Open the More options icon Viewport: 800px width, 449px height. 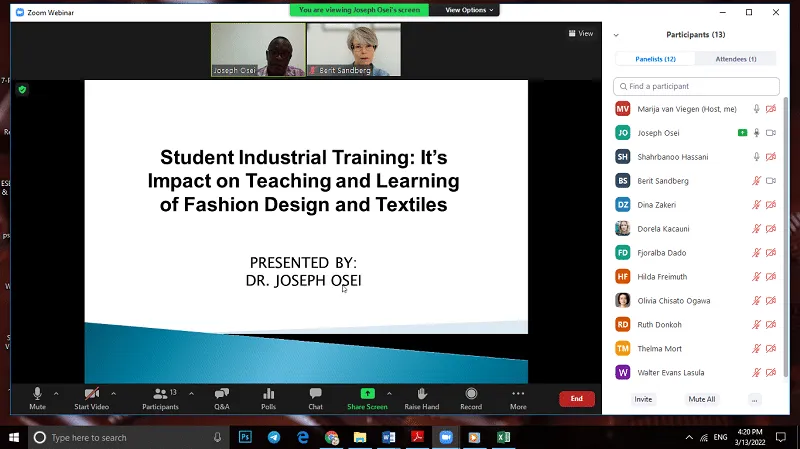coord(518,394)
